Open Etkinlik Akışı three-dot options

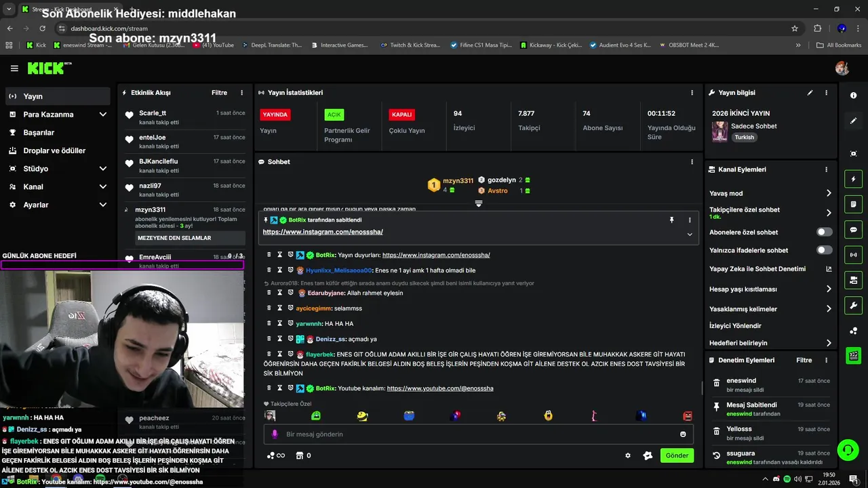coord(241,93)
